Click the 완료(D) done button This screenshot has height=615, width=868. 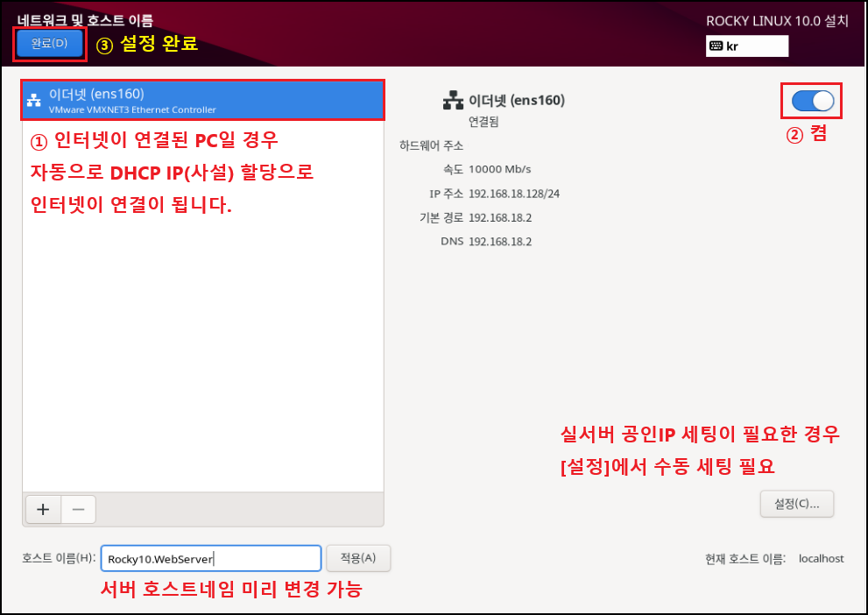click(x=50, y=43)
